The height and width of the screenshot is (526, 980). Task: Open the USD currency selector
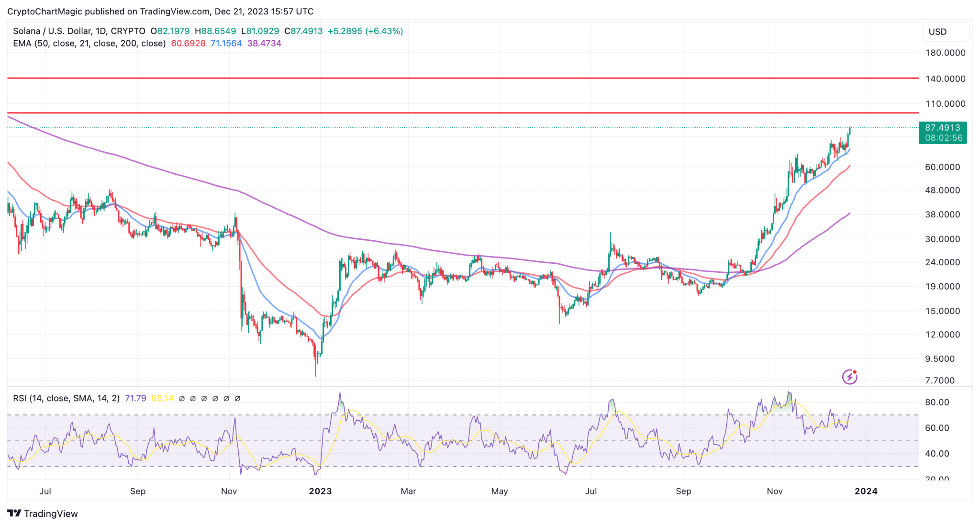[x=945, y=32]
